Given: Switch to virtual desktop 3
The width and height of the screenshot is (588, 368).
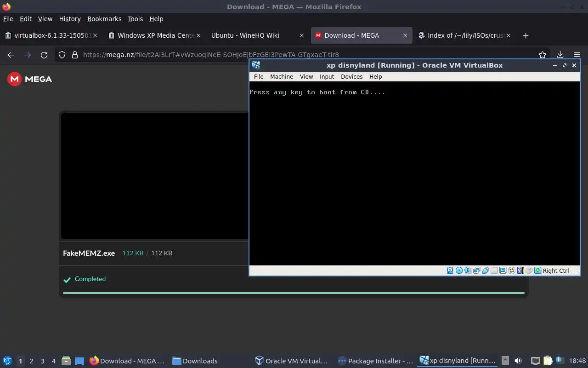Looking at the screenshot, I should click(x=42, y=361).
